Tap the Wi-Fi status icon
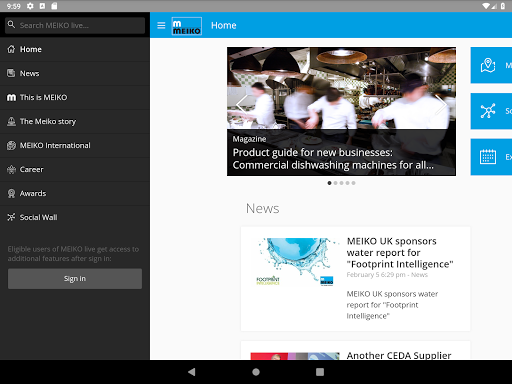Screen dimensions: 512x384 click(x=486, y=6)
